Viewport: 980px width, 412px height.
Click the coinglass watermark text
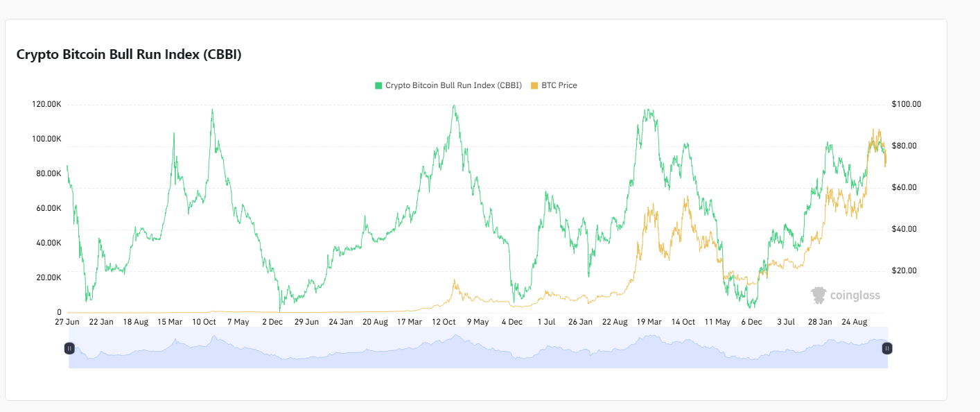coord(855,296)
